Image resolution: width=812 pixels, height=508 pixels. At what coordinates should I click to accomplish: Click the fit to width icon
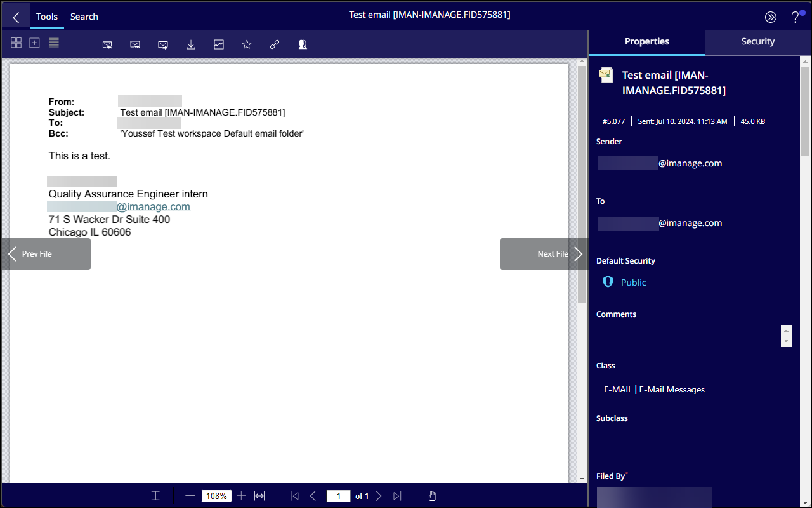(259, 496)
